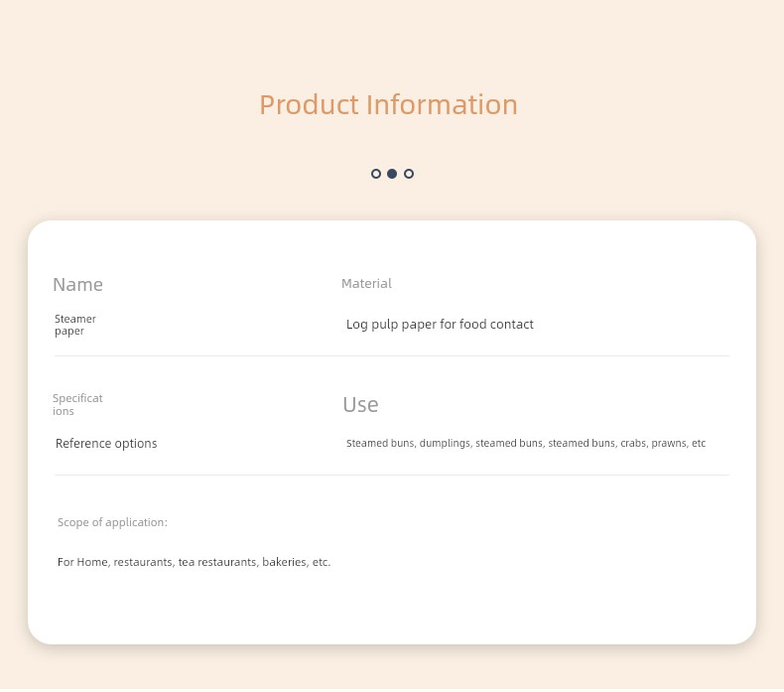Viewport: 784px width, 692px height.
Task: Click the Scope of application label
Action: pos(112,522)
